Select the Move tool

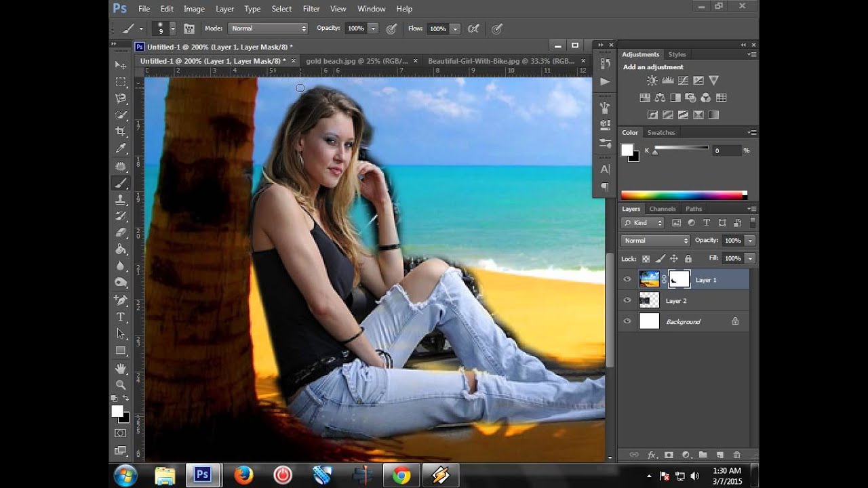[x=121, y=65]
